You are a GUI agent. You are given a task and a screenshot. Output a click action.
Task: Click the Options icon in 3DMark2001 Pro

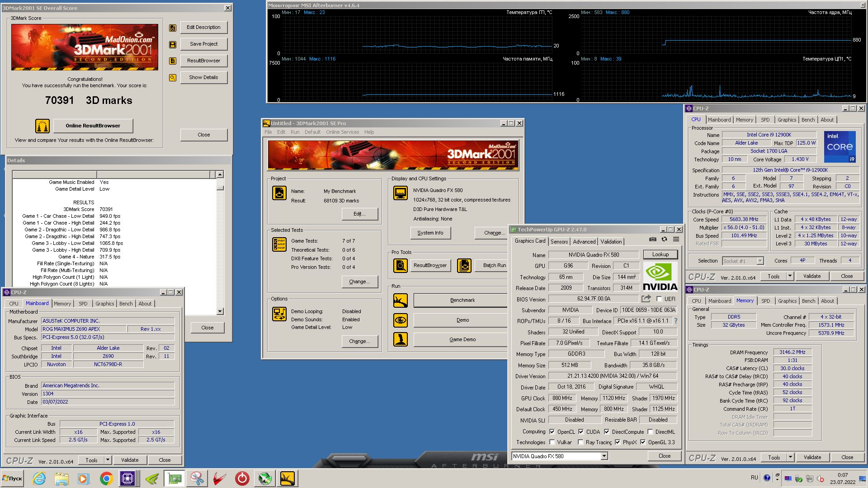tap(279, 314)
